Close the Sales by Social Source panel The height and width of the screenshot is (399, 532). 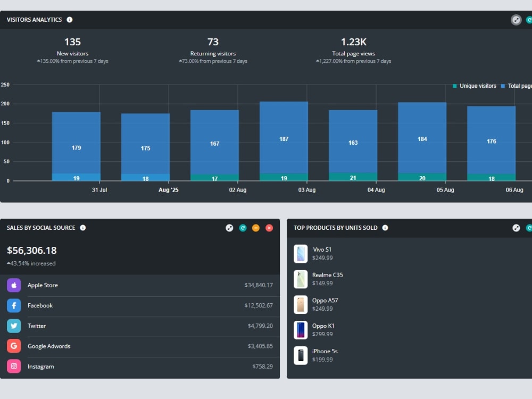269,228
